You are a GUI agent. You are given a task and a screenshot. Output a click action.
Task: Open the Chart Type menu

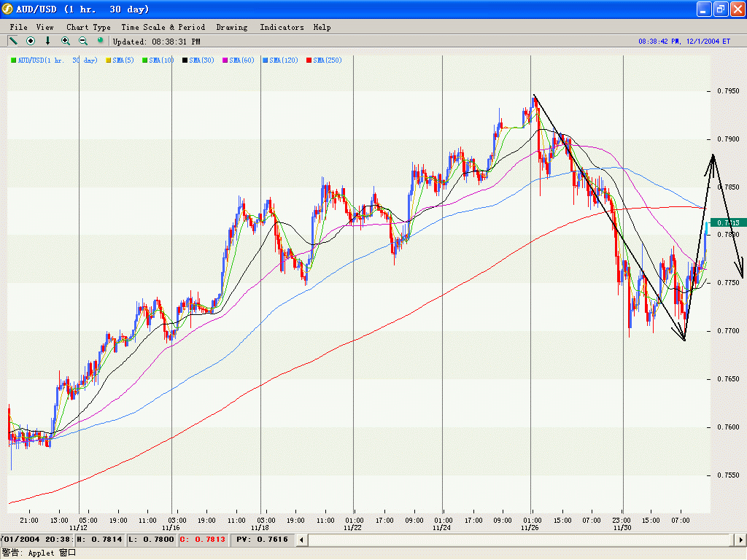click(88, 27)
